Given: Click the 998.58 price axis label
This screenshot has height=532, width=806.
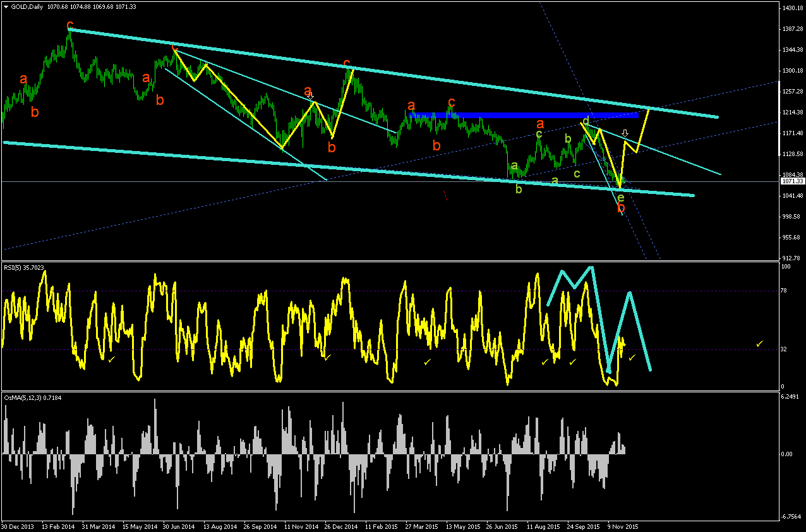Looking at the screenshot, I should click(791, 217).
